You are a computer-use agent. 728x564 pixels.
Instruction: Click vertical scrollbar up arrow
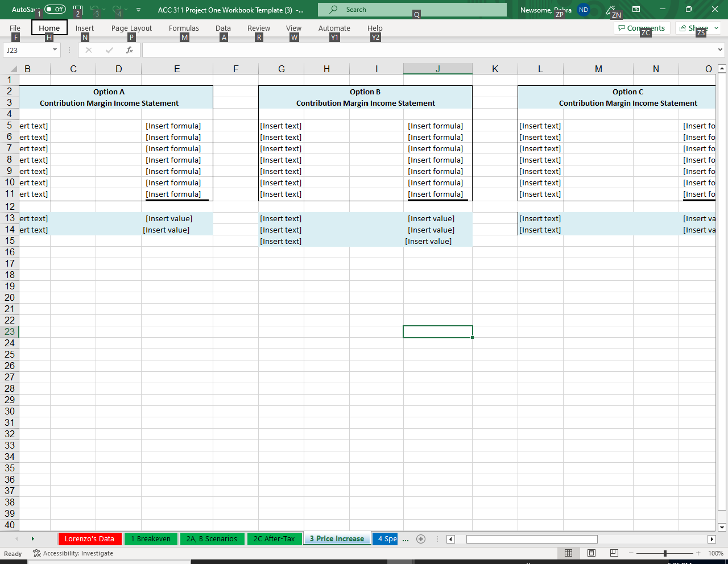(x=722, y=69)
